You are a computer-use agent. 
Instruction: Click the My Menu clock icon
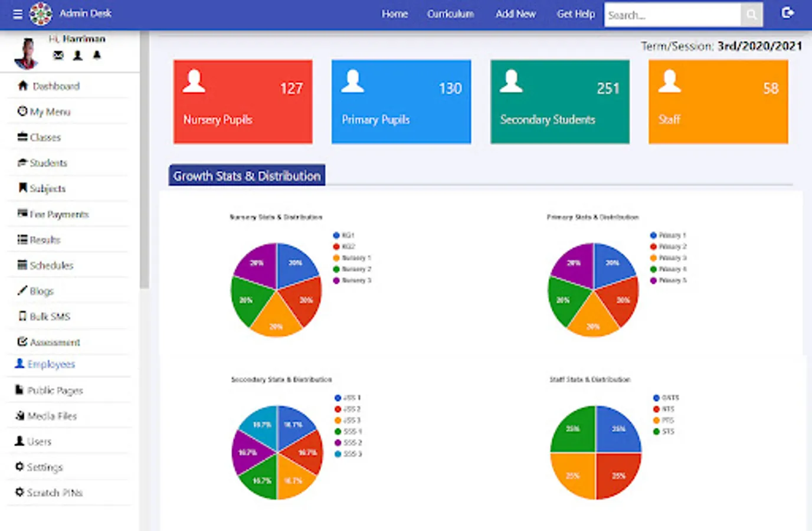22,111
